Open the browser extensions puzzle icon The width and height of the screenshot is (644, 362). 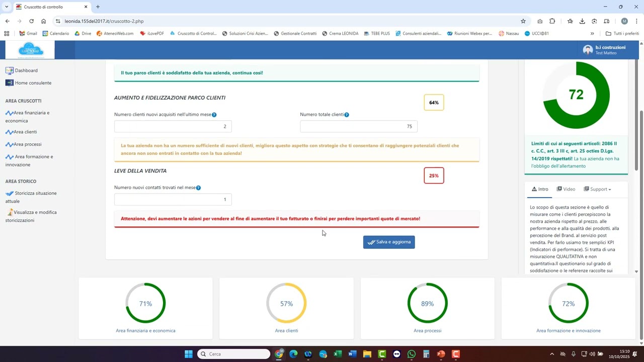tap(552, 21)
